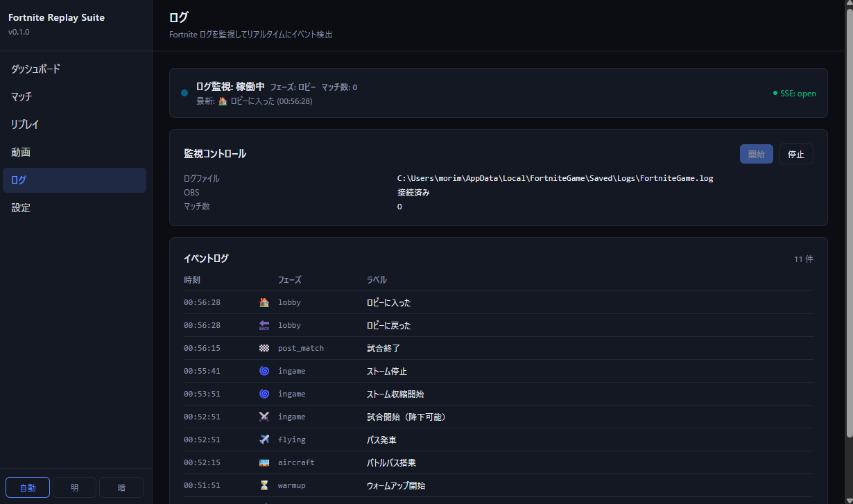Click the lobby house icon at 00:56:28

(264, 302)
